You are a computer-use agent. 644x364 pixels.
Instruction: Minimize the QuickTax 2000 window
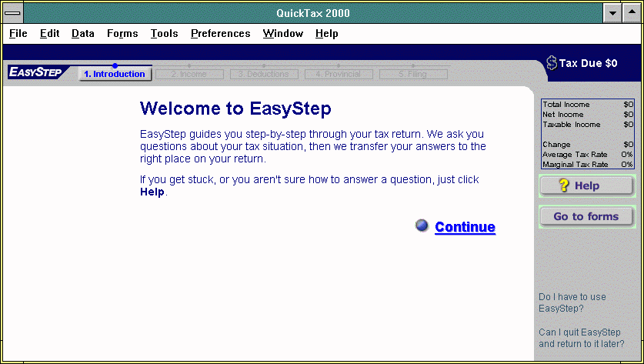(612, 13)
